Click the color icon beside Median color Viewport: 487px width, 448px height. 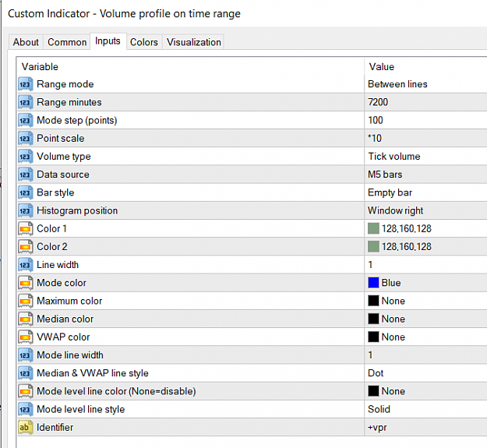click(26, 319)
